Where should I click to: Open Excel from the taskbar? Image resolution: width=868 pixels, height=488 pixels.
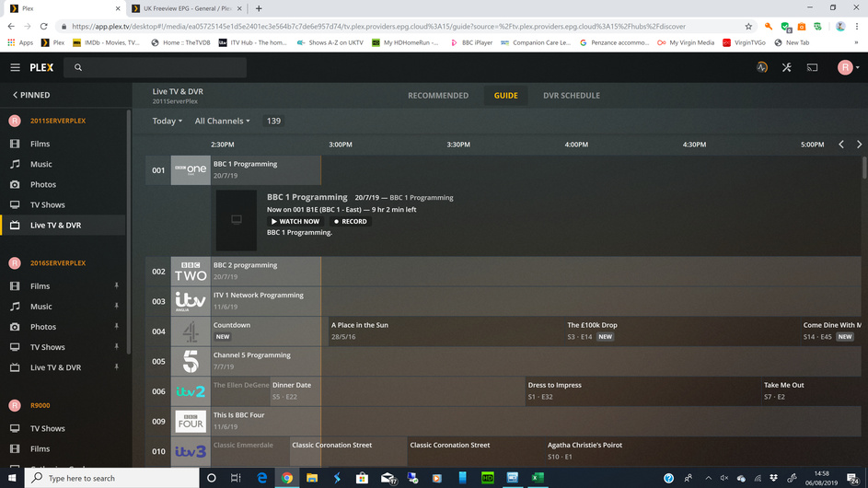538,478
